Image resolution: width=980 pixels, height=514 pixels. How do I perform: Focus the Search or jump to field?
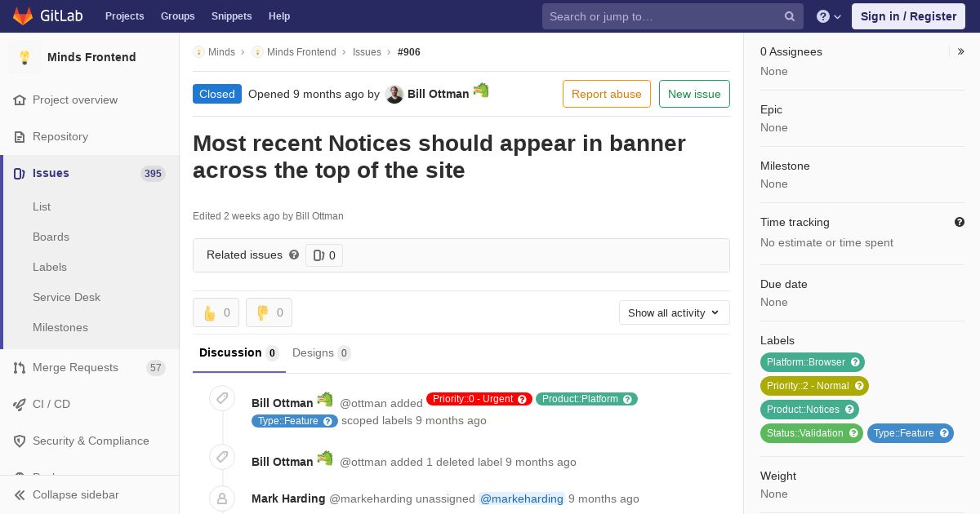(x=673, y=16)
